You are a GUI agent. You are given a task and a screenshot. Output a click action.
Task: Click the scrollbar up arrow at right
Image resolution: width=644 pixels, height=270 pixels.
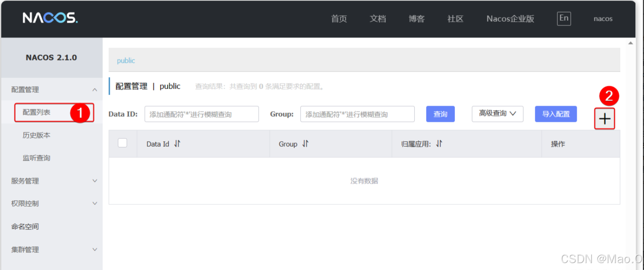click(x=631, y=43)
